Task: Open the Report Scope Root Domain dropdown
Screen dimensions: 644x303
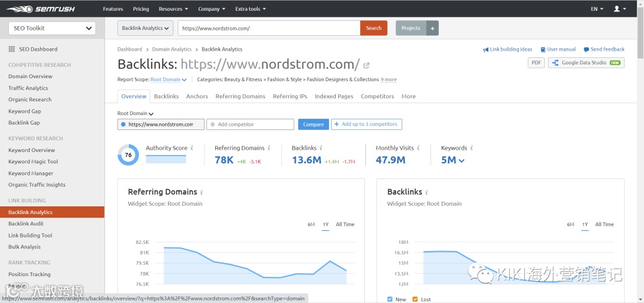Action: click(x=169, y=80)
